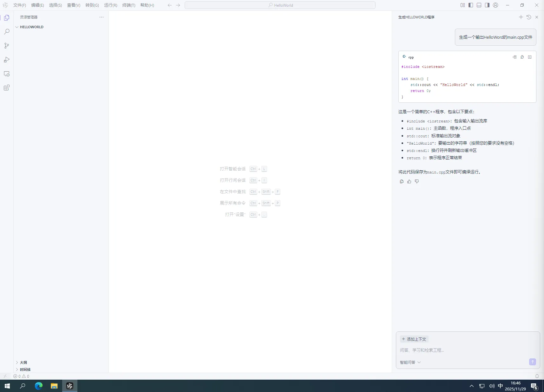
Task: Open the chat history
Action: coord(529,17)
